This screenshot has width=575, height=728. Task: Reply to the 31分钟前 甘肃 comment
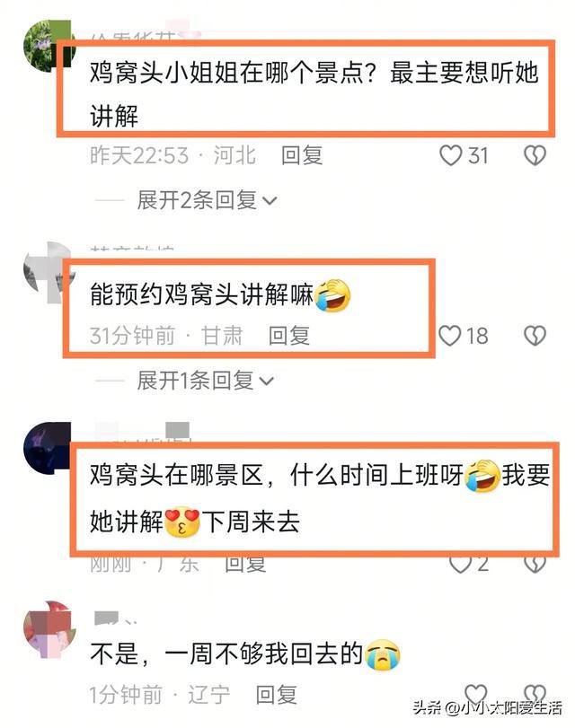coord(289,335)
